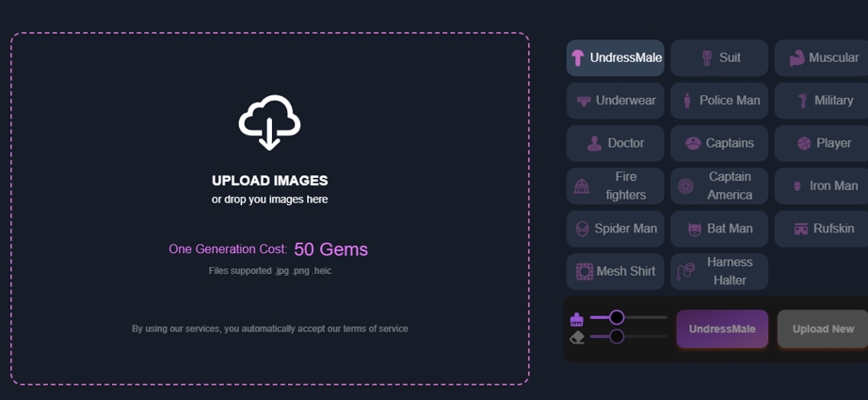Click the shield icon on Captain America

[686, 186]
